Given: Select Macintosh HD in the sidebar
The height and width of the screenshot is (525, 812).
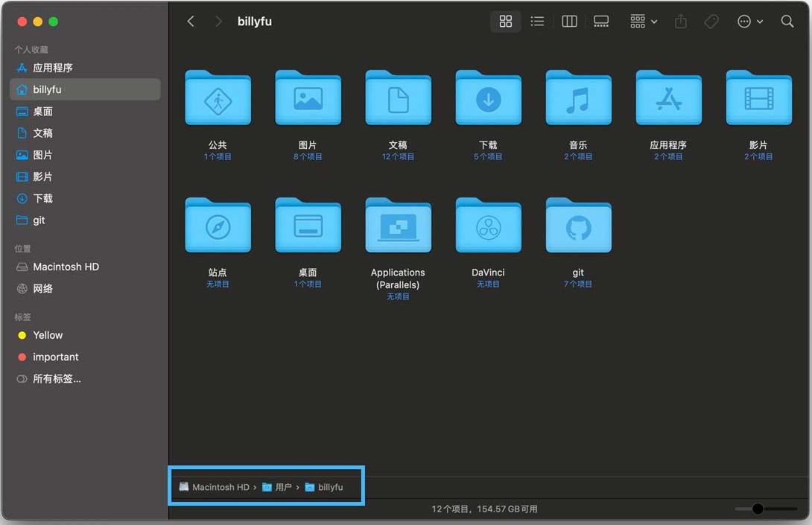Looking at the screenshot, I should point(66,267).
